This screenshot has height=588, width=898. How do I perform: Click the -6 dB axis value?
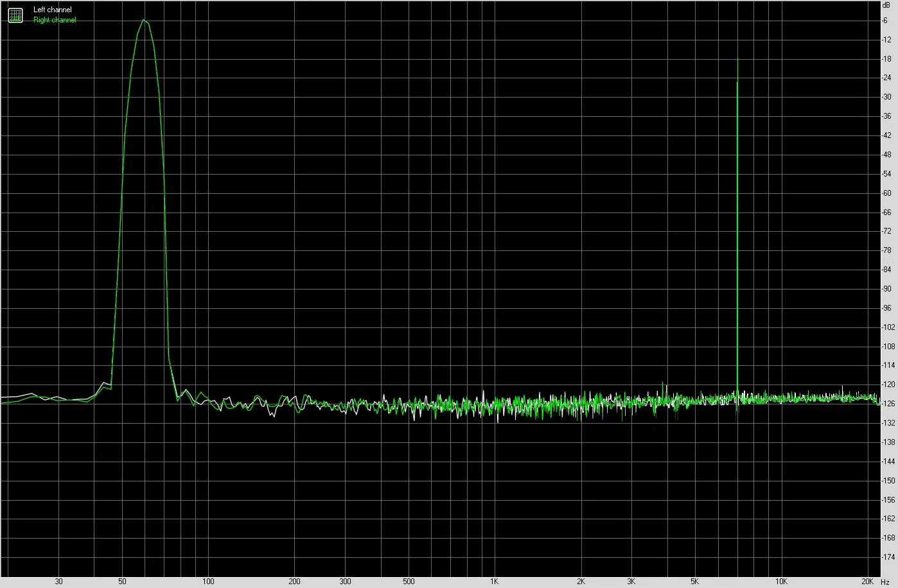[x=885, y=21]
